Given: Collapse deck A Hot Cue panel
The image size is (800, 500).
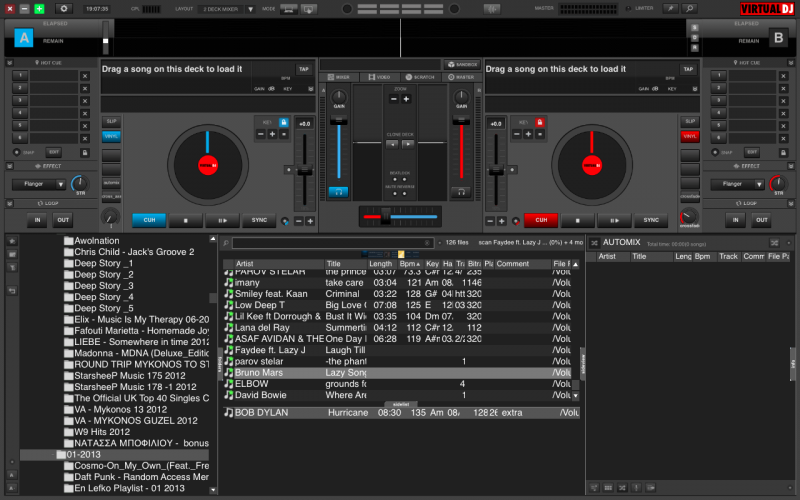Looking at the screenshot, I should pyautogui.click(x=9, y=63).
